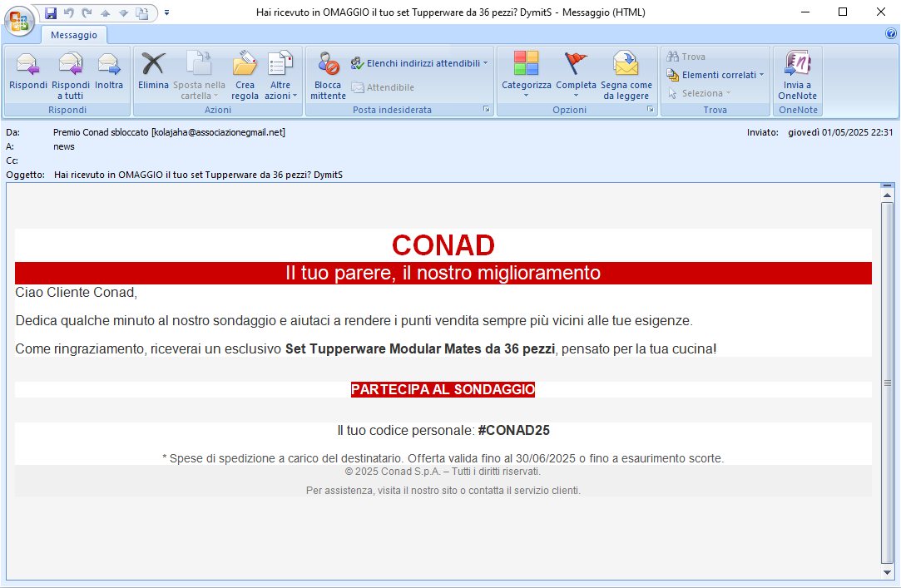Open Customize Quick Access Toolbar dropdown
This screenshot has width=901, height=588.
166,12
